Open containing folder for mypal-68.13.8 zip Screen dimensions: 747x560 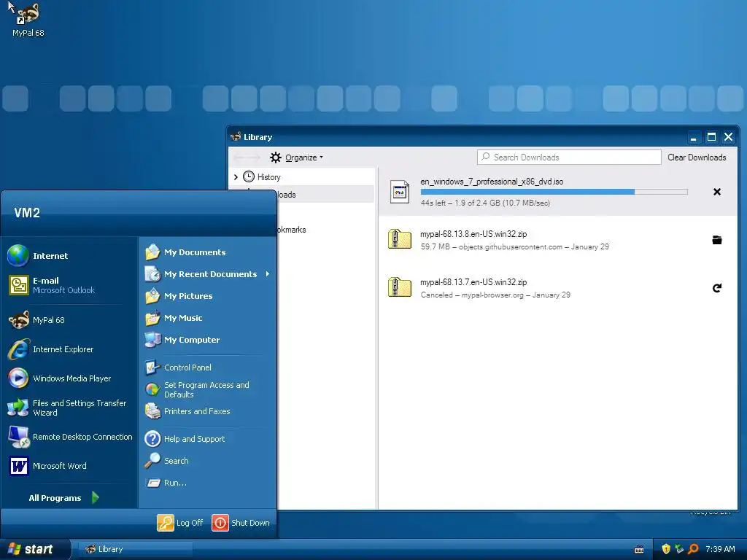pos(716,240)
